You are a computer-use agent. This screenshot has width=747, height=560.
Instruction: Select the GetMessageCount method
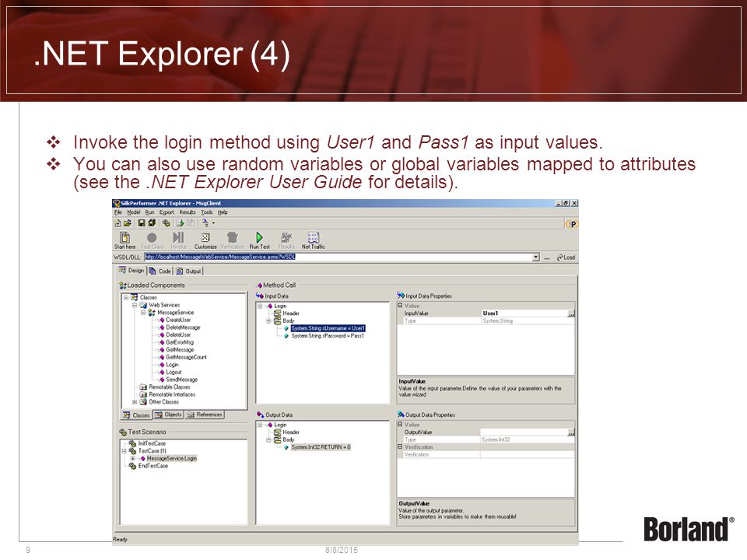186,357
